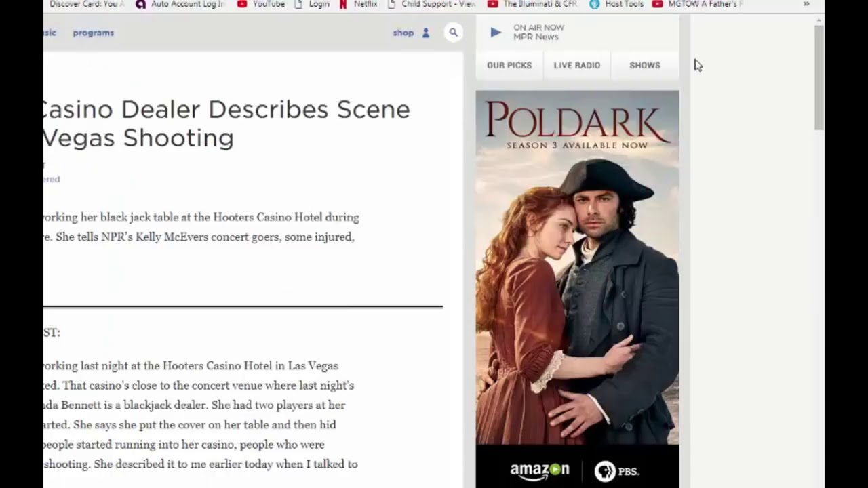The height and width of the screenshot is (488, 868).
Task: Click the Auto Account bookmark favicon
Action: [x=140, y=4]
